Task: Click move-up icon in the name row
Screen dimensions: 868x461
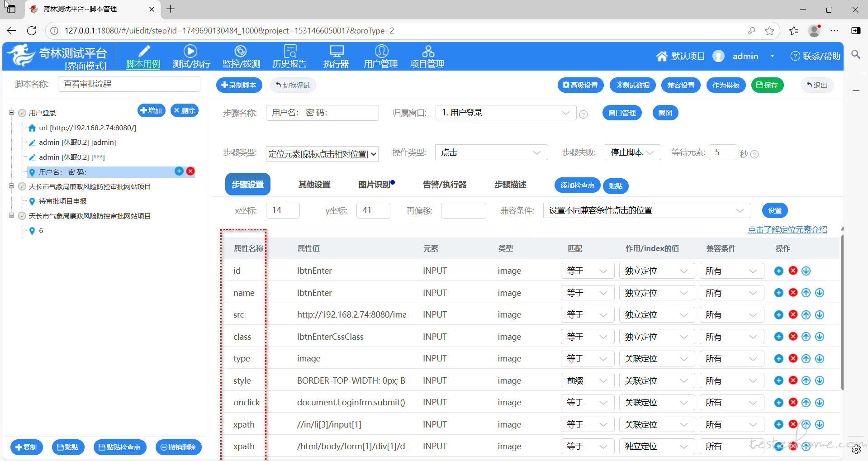Action: pyautogui.click(x=806, y=293)
